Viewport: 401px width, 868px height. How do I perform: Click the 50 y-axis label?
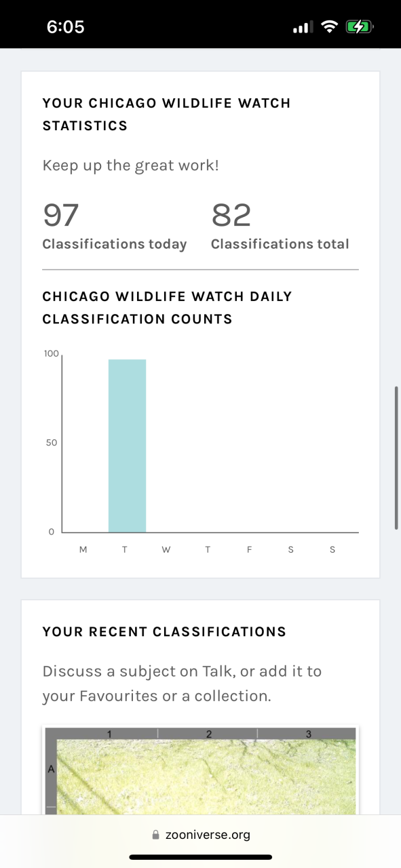52,443
